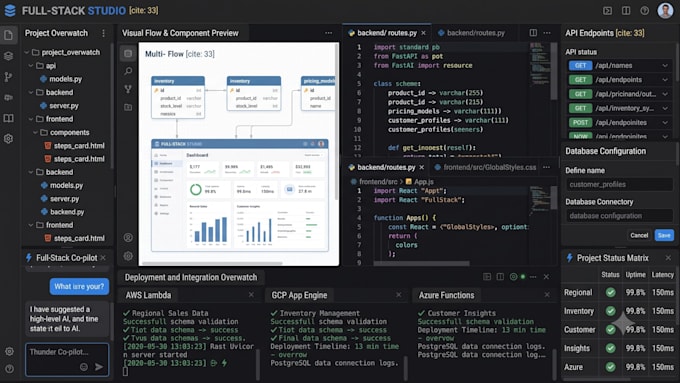680x383 pixels.
Task: Click Regional row status check
Action: tap(610, 292)
